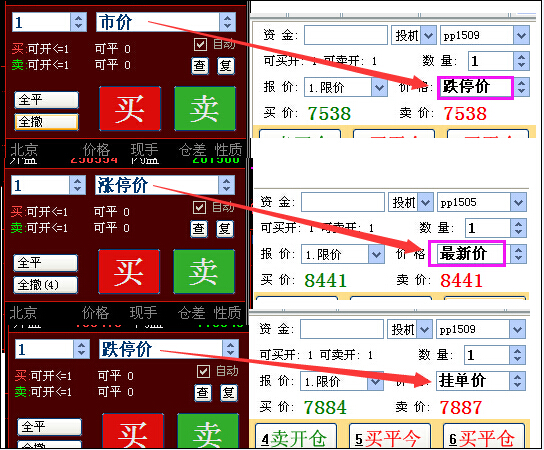The image size is (544, 450).
Task: Click the 复 icon button in top panel
Action: 226,66
